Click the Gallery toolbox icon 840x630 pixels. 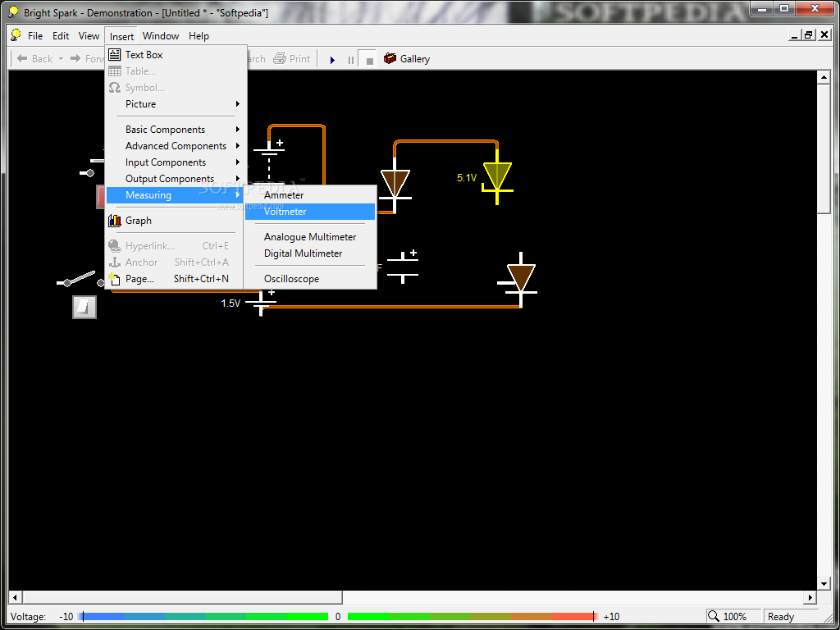click(390, 58)
